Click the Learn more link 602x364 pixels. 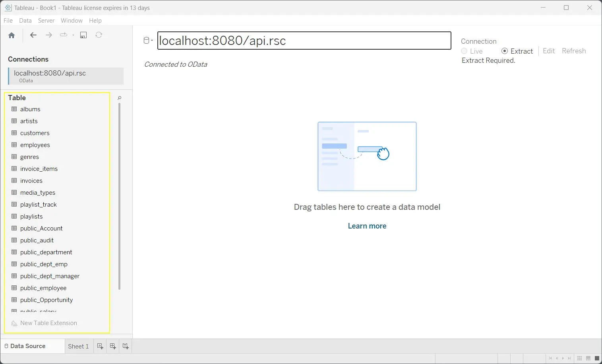click(367, 225)
